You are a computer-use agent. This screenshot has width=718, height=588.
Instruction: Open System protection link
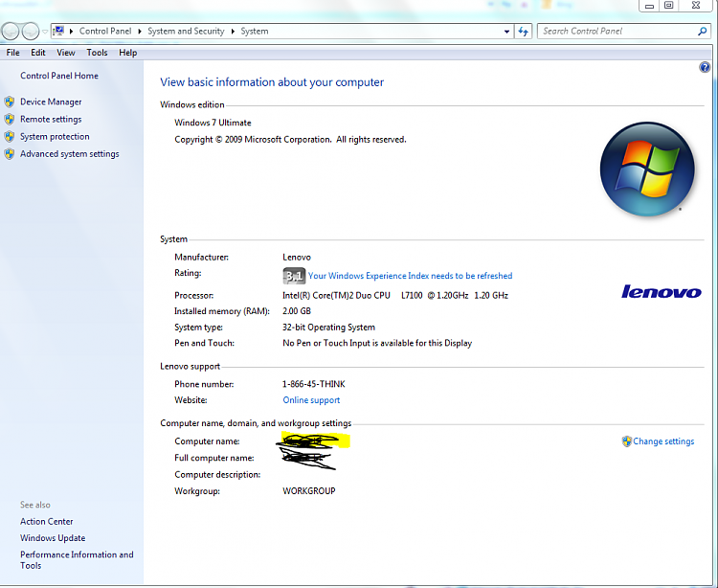55,137
